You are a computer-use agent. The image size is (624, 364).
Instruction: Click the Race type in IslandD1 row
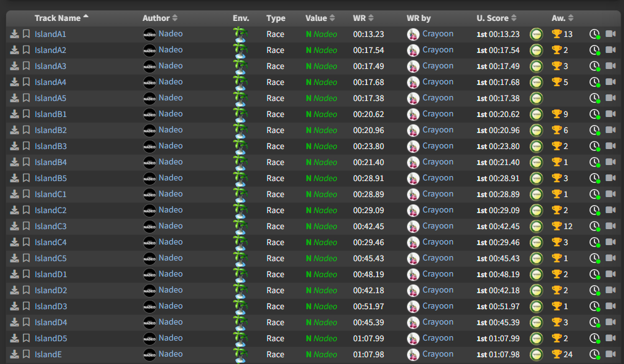[x=275, y=275]
